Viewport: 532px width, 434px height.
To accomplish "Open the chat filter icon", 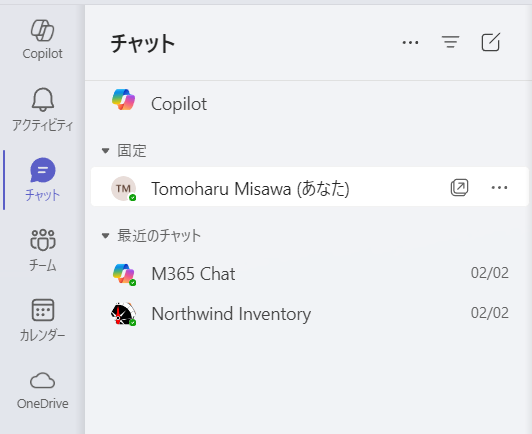I will [450, 42].
